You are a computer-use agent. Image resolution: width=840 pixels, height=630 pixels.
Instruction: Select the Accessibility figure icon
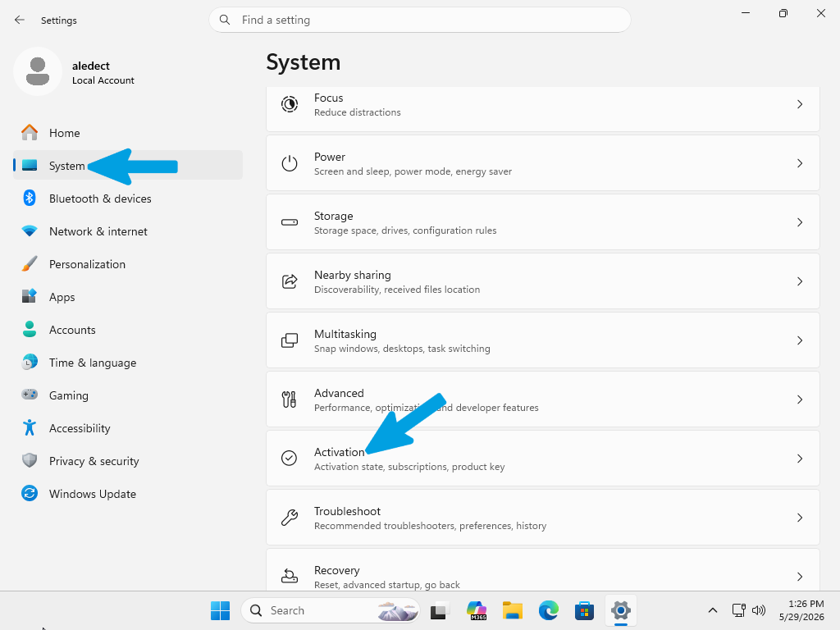[30, 427]
